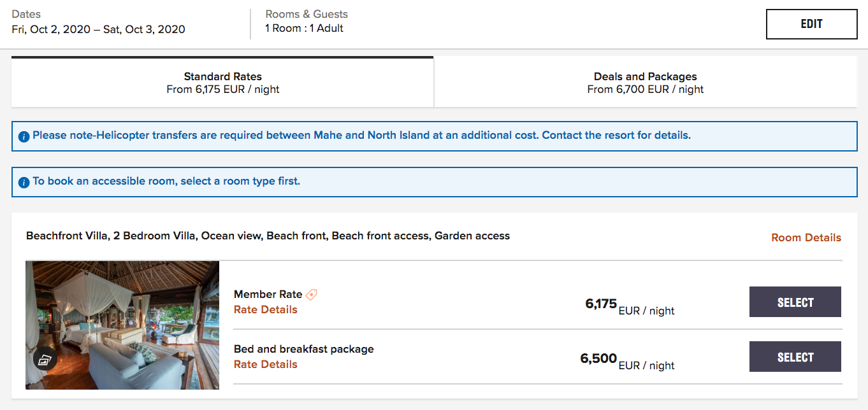Open photo gallery icon on villa image
Viewport: 868px width, 410px height.
coord(45,360)
